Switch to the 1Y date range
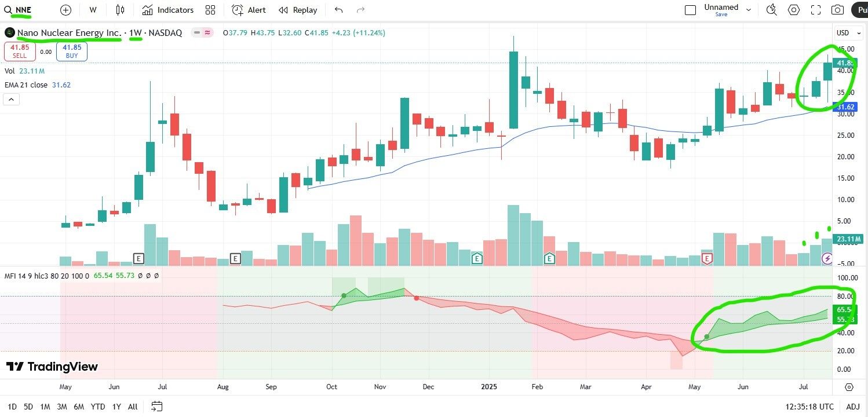The width and height of the screenshot is (868, 417). [116, 407]
